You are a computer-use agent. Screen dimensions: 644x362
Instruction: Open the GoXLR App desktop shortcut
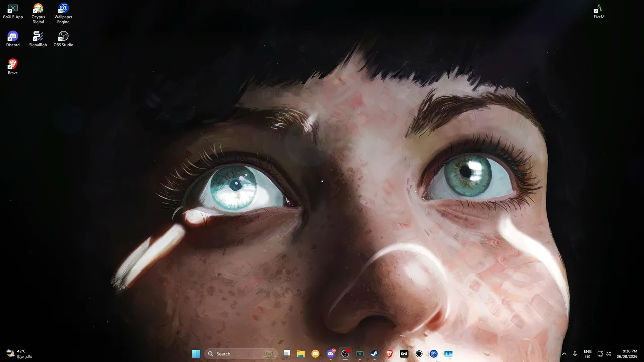(13, 11)
